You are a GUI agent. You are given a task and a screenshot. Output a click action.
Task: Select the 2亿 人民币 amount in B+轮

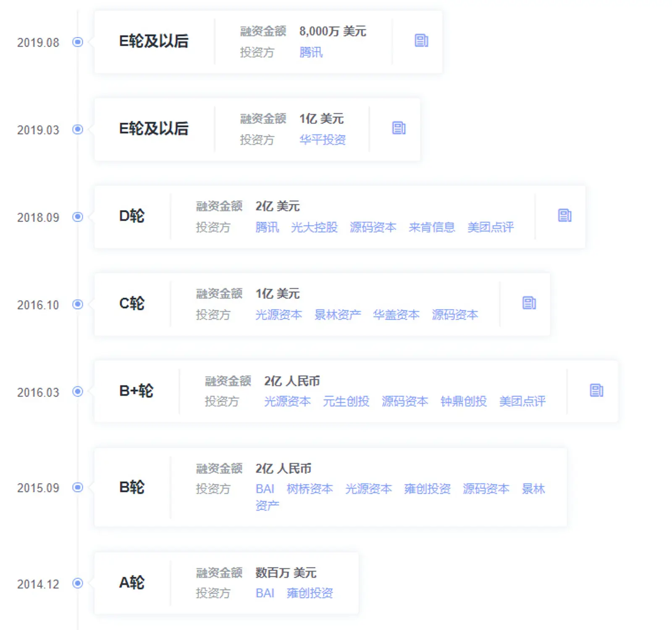292,381
